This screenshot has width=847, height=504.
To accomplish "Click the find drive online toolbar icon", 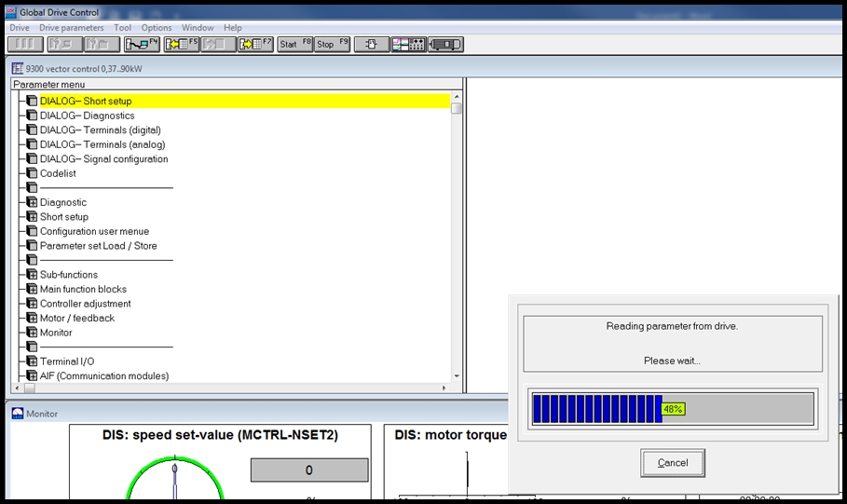I will point(63,45).
